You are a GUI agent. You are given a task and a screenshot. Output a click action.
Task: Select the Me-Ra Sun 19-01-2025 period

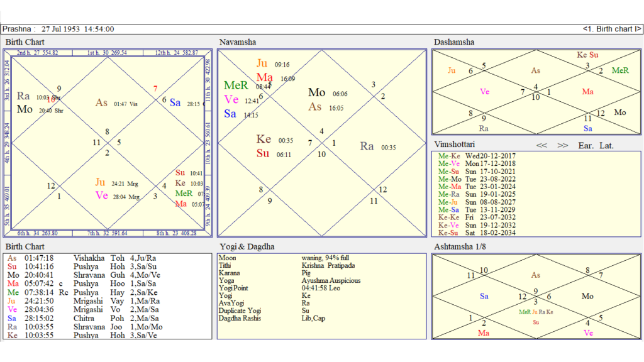477,194
